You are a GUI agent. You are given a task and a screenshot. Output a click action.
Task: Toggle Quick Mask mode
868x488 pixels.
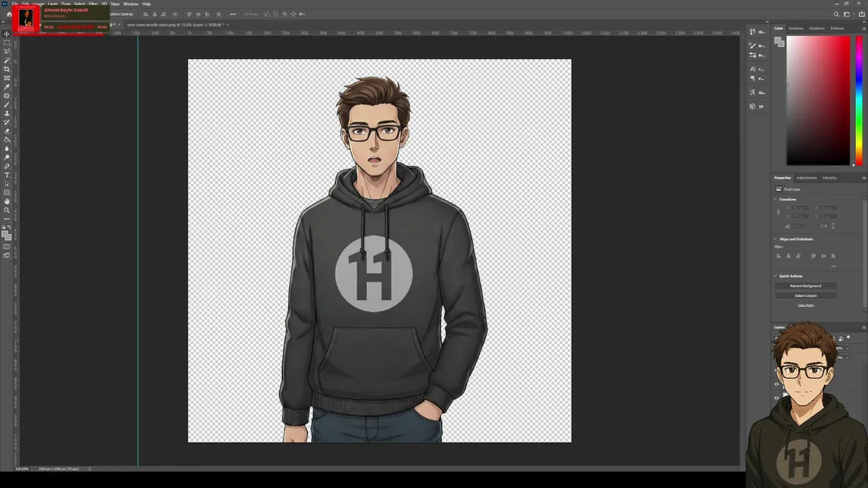[7, 247]
